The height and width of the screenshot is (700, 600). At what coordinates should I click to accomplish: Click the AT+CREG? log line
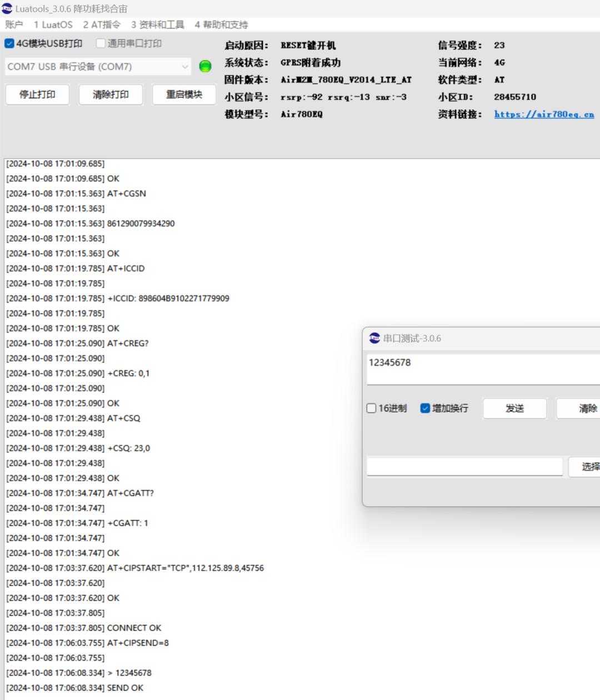coord(77,343)
